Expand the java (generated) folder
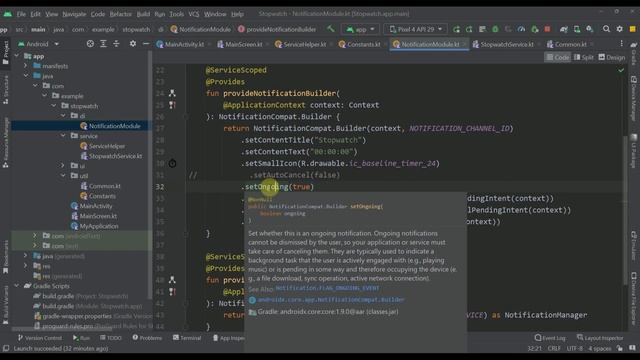640x360 pixels. point(26,256)
